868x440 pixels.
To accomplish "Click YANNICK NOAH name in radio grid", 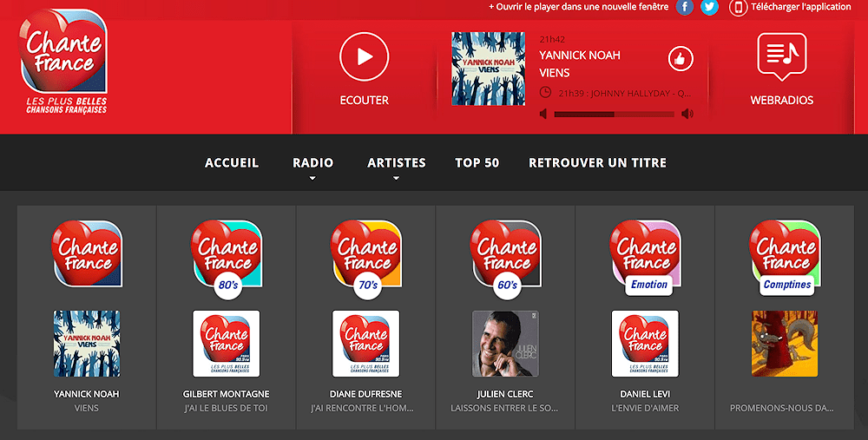I will 86,394.
